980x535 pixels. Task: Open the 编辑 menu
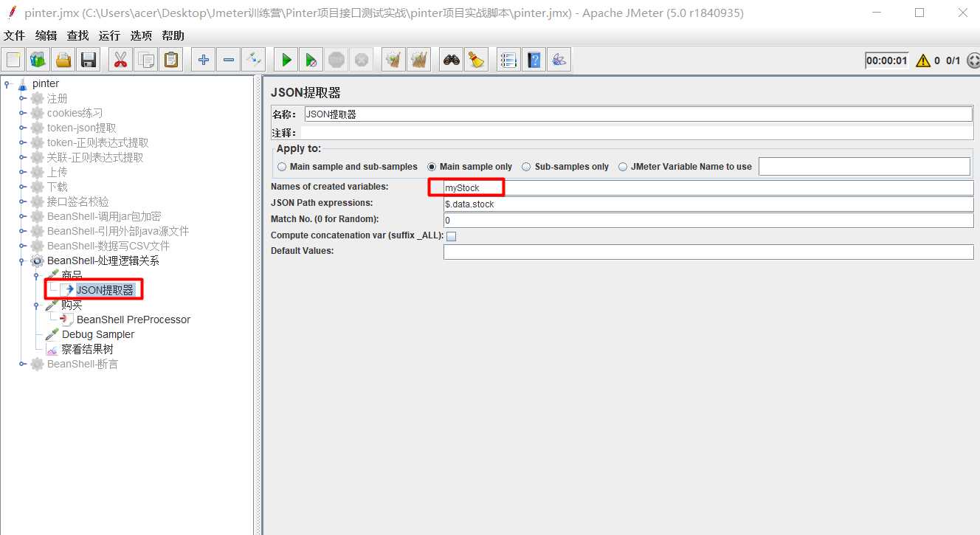coord(46,35)
